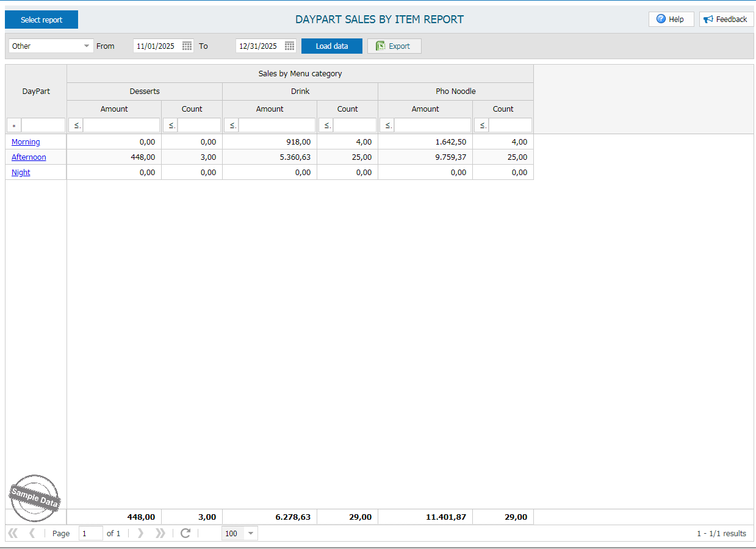Open the Help button

click(671, 20)
